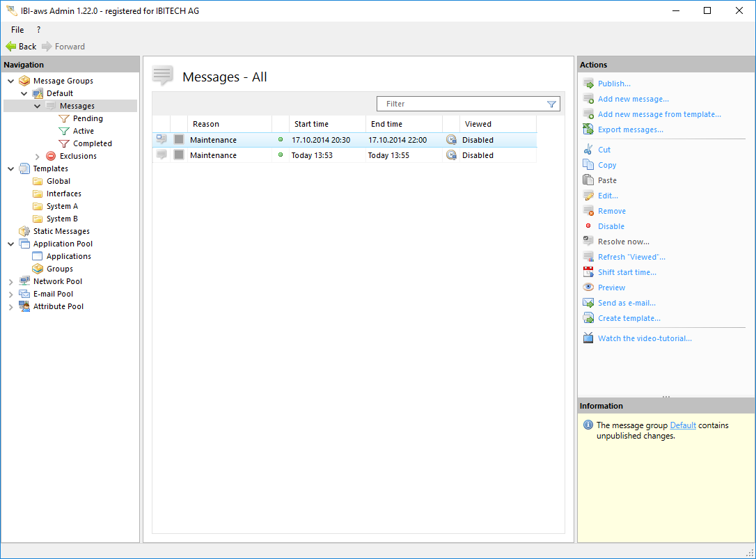Image resolution: width=756 pixels, height=559 pixels.
Task: Toggle gray square on first Maintenance row
Action: [179, 140]
